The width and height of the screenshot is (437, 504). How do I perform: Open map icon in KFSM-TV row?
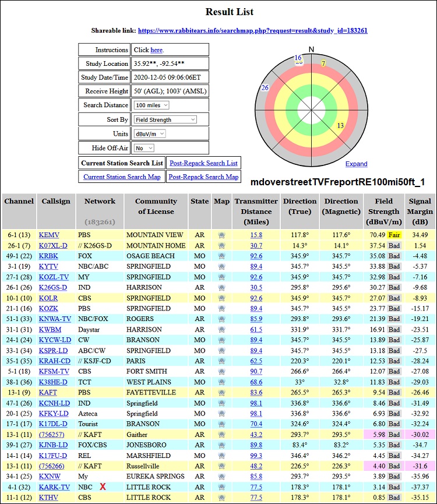[x=221, y=372]
